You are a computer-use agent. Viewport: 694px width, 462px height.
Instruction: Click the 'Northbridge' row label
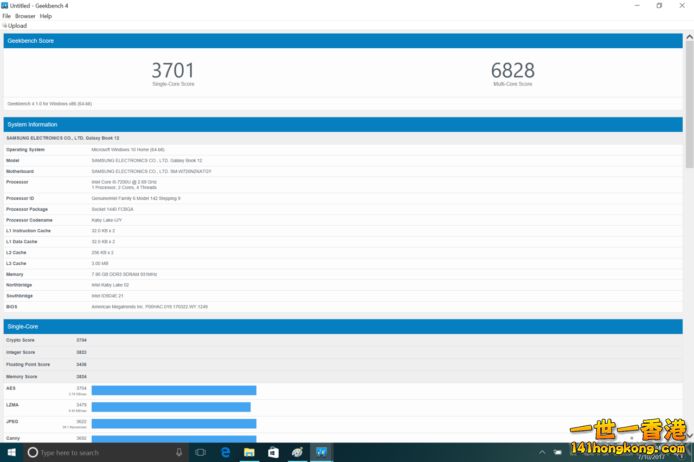click(x=19, y=285)
